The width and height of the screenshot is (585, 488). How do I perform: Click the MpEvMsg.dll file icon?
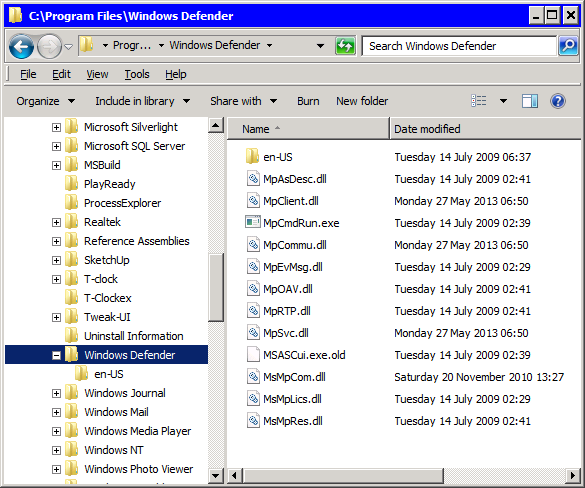tap(253, 267)
